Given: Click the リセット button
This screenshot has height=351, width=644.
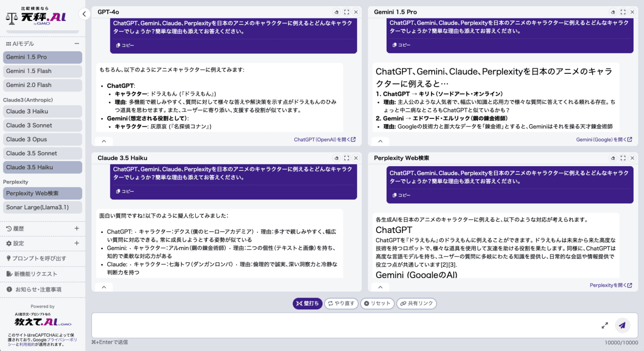Looking at the screenshot, I should (x=377, y=303).
